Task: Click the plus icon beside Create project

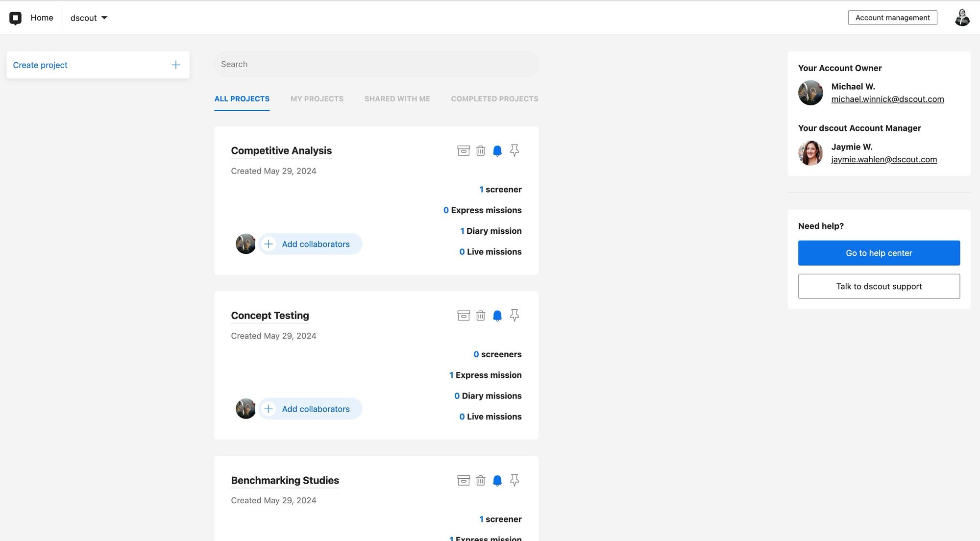Action: click(175, 65)
